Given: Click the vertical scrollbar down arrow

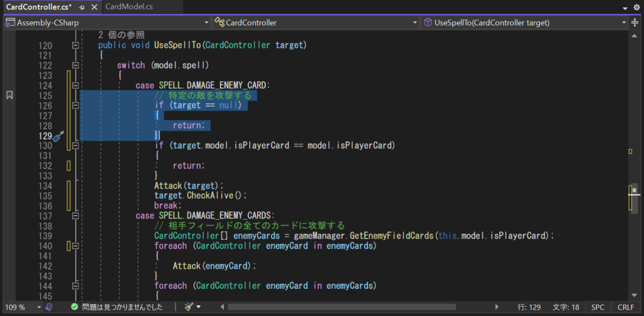Looking at the screenshot, I should (634, 295).
